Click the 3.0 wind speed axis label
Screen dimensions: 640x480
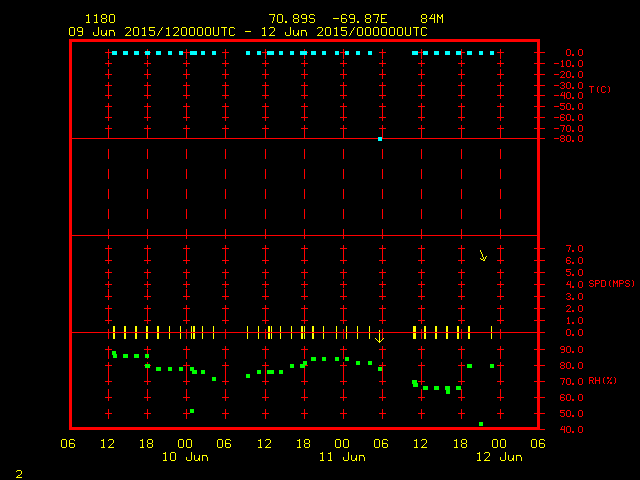point(574,297)
